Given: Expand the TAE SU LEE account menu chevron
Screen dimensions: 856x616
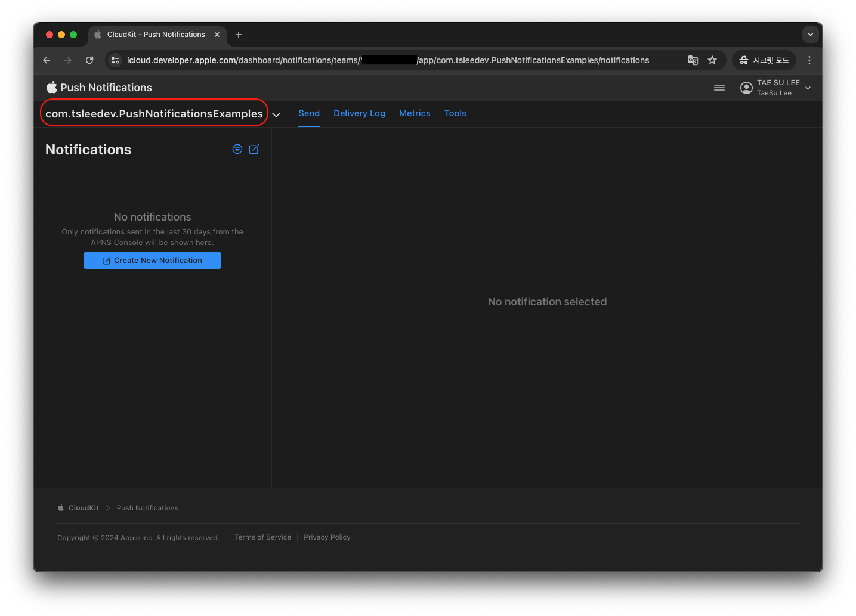Looking at the screenshot, I should [808, 88].
